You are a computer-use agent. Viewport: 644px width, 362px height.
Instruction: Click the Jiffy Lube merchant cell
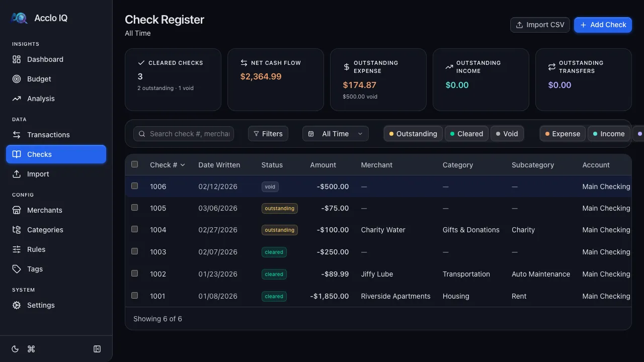pos(377,274)
